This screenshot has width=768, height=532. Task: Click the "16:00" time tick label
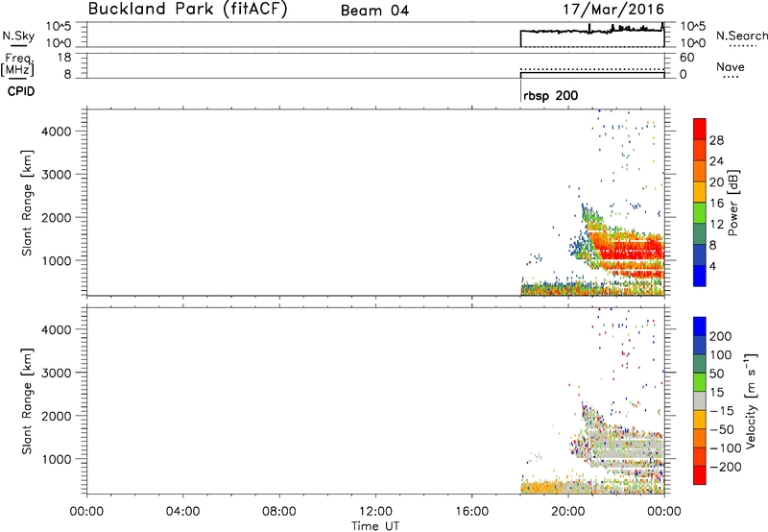pos(471,512)
